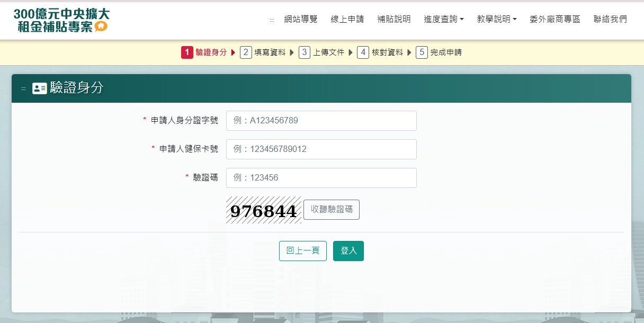Viewport: 644px width, 323px height.
Task: Open the 網站導覽 menu item
Action: (301, 20)
